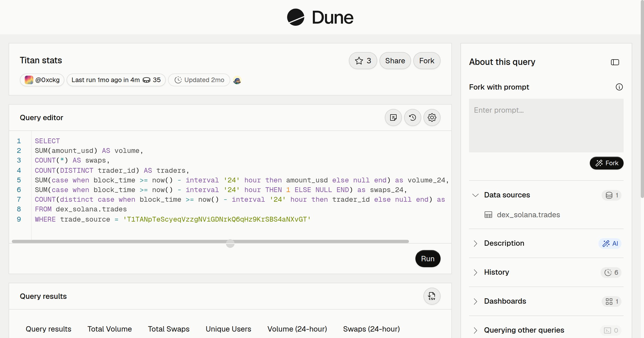Click the black Fork with prompt button
Screen dimensions: 644x338
pos(606,163)
